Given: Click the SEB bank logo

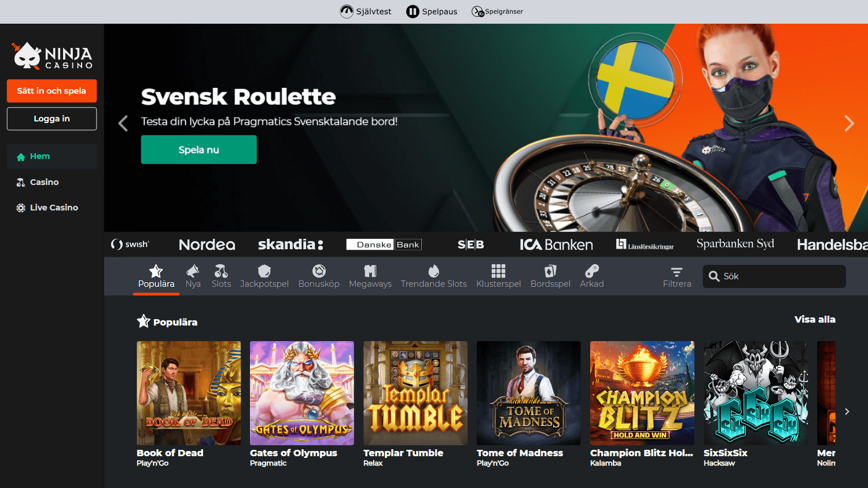Looking at the screenshot, I should tap(471, 245).
